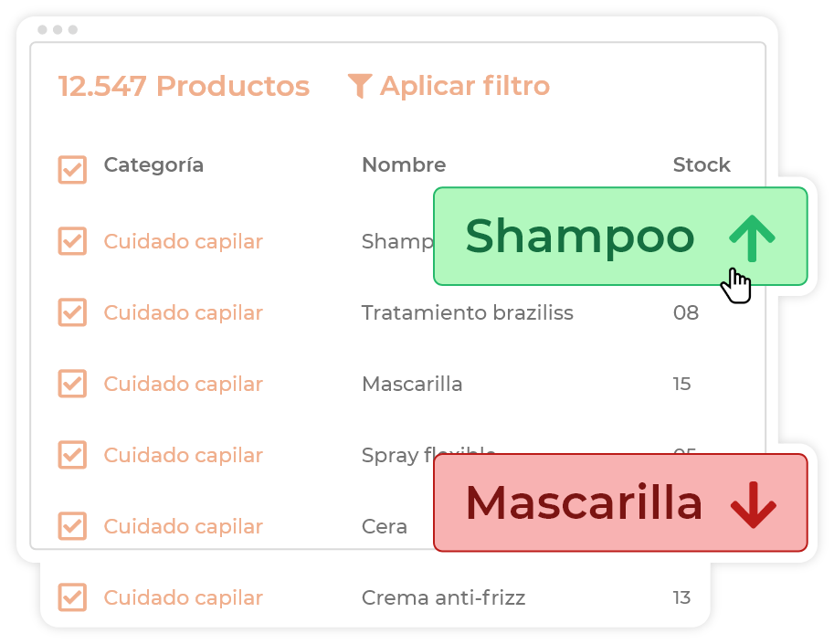Sort by the Stock column header
Image resolution: width=834 pixels, height=644 pixels.
[702, 165]
